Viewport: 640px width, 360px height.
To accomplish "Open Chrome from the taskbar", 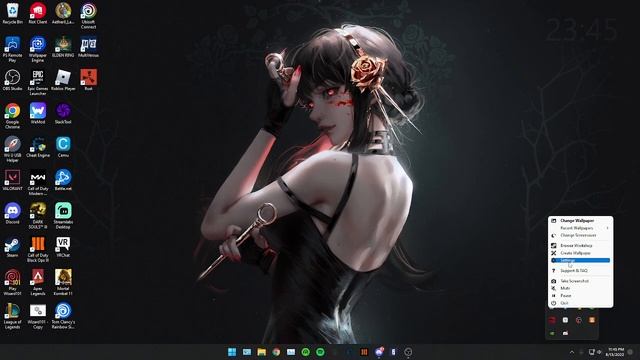I will (276, 352).
